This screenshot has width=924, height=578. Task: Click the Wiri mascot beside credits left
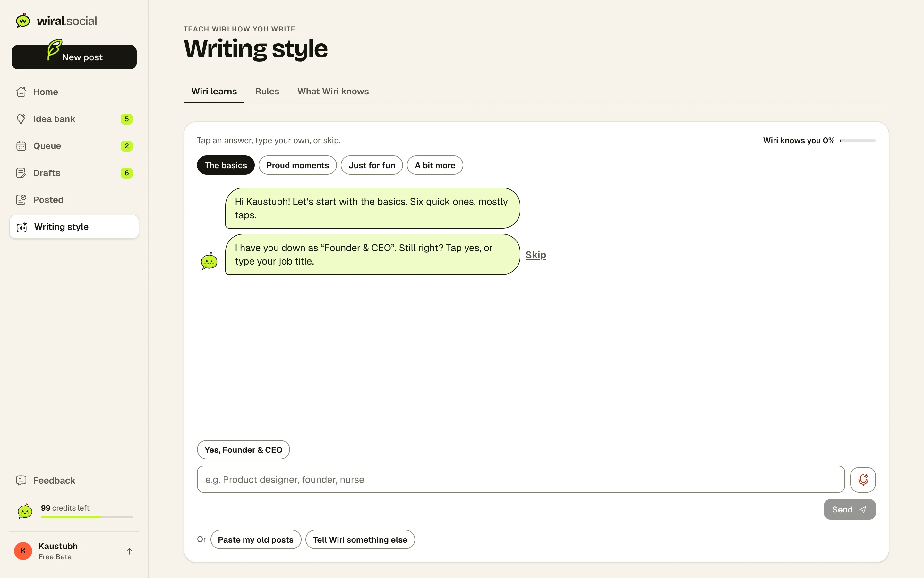tap(25, 511)
